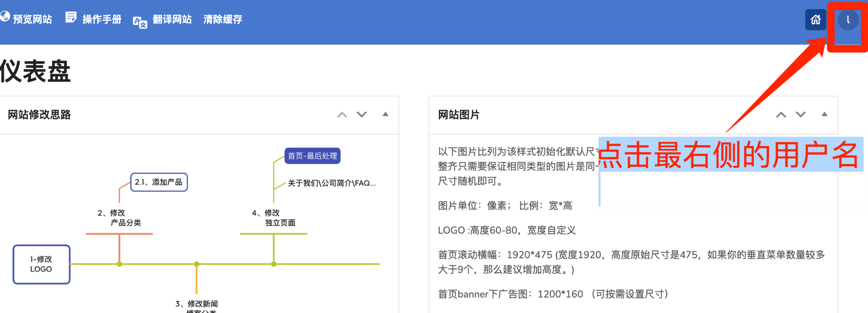Move the 网站修改思路 panel down
Viewport: 868px width, 313px height.
[362, 115]
